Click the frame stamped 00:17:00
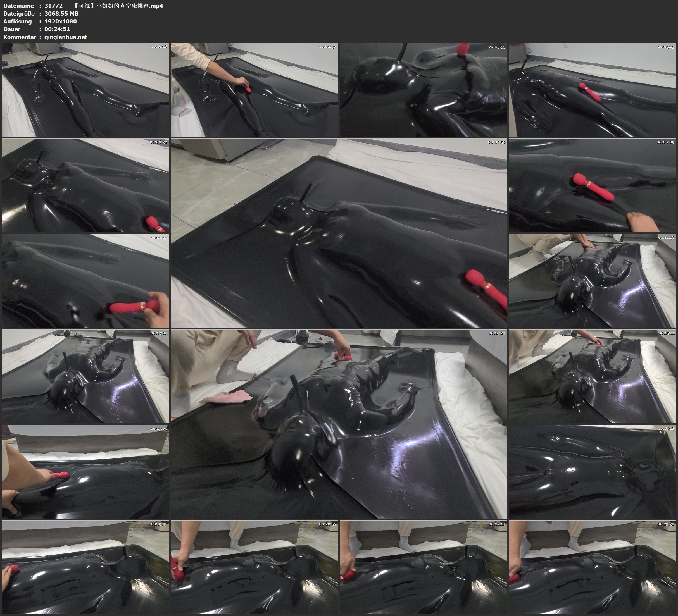The height and width of the screenshot is (616, 678). coord(85,472)
